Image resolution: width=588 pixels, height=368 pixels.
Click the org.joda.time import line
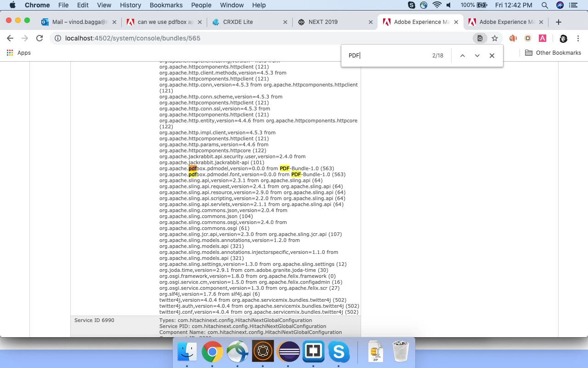tap(243, 270)
